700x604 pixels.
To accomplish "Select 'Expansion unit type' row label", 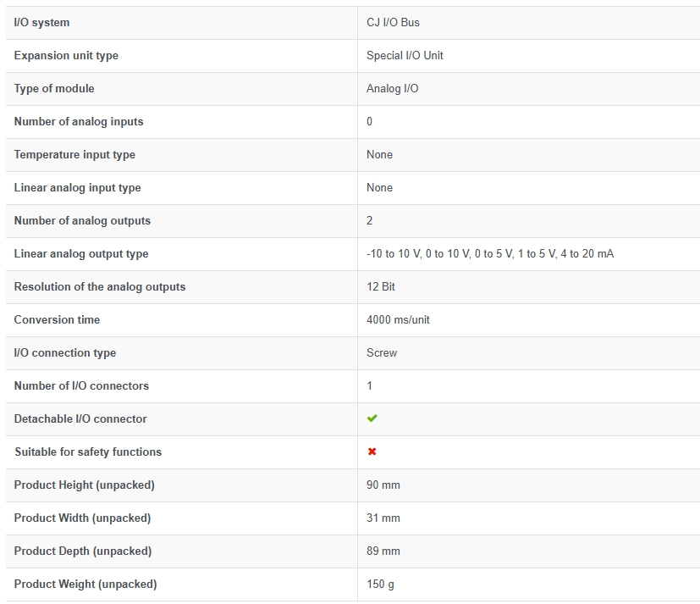I will point(66,55).
